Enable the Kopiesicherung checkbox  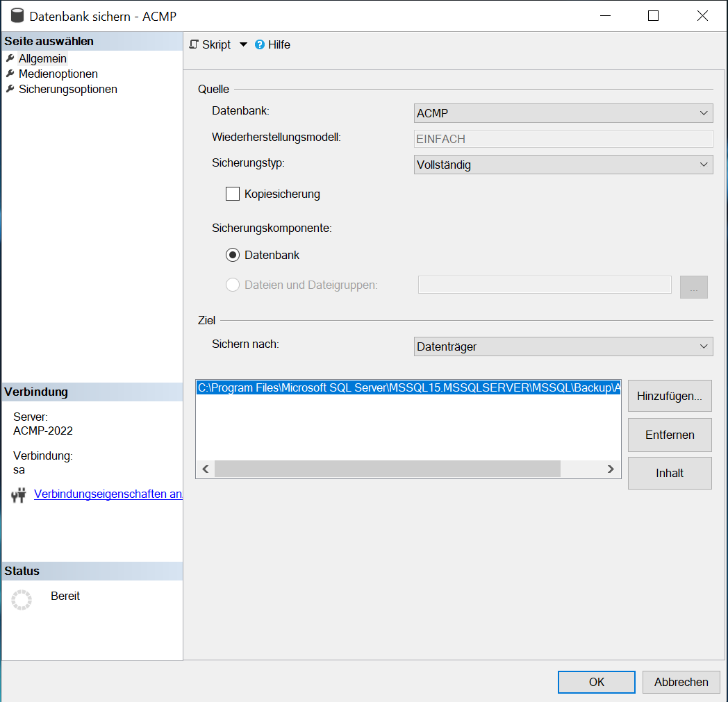coord(233,194)
